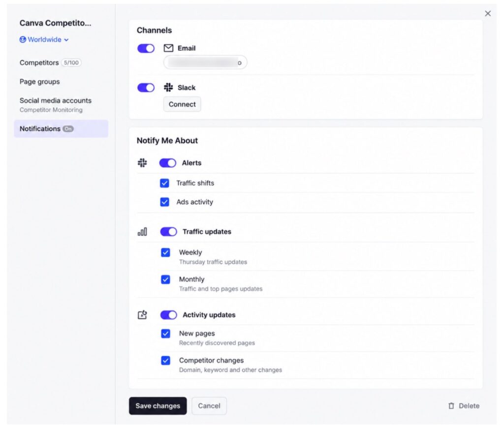
Task: Click the Activity updates icon
Action: pyautogui.click(x=142, y=315)
